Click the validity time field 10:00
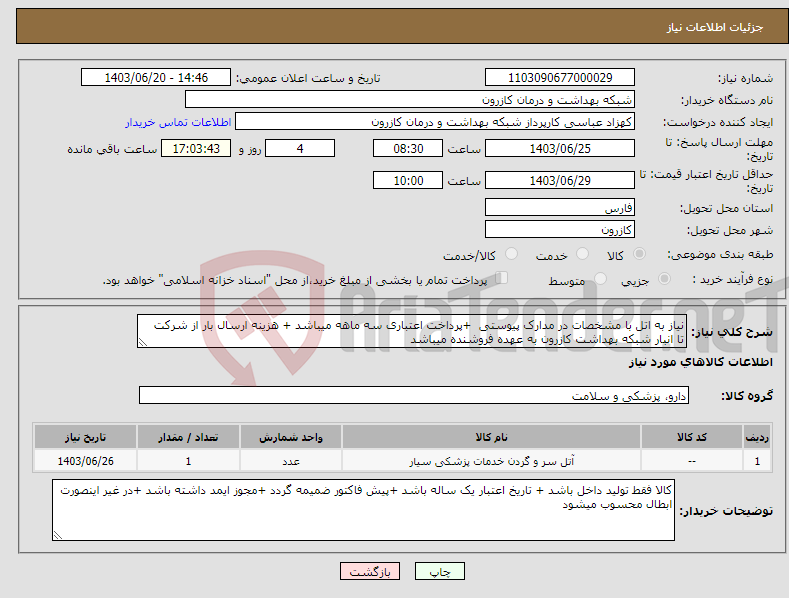 (408, 180)
